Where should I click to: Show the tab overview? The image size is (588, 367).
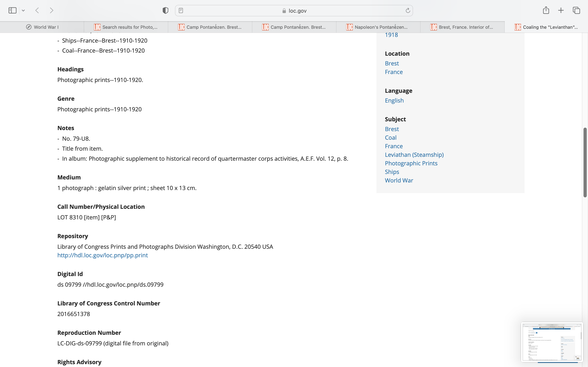click(576, 10)
